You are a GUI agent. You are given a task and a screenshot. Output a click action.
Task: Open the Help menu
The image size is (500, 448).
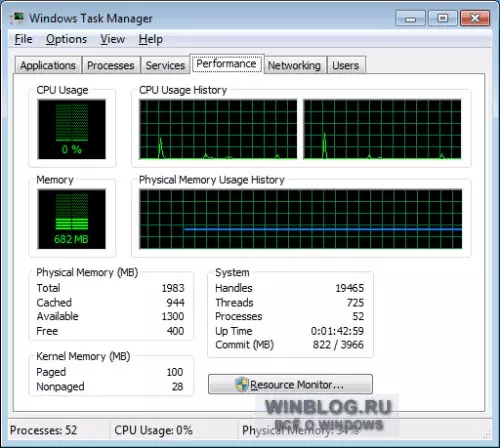coord(151,39)
